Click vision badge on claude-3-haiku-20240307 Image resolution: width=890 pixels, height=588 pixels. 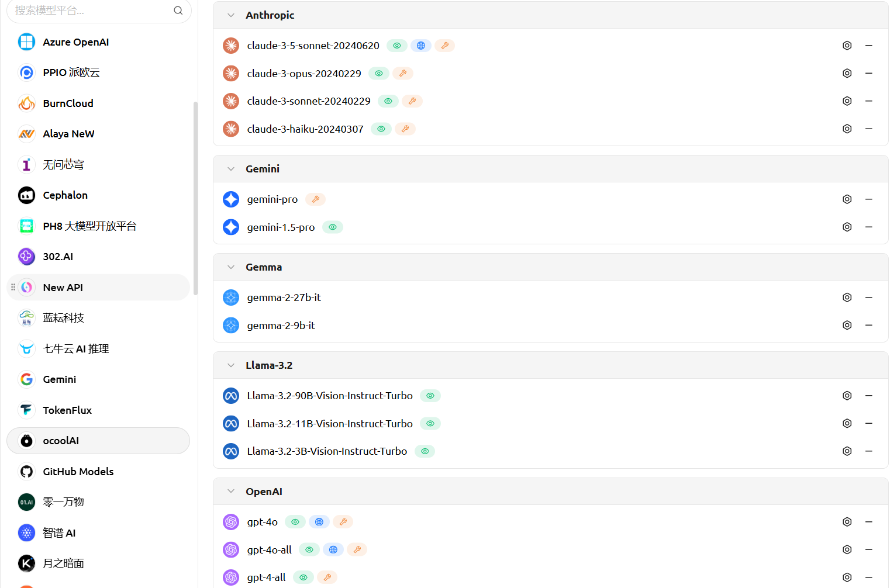[x=381, y=129]
